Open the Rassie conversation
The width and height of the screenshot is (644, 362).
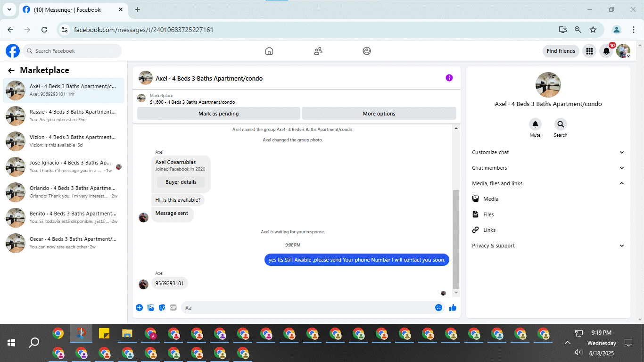click(64, 115)
